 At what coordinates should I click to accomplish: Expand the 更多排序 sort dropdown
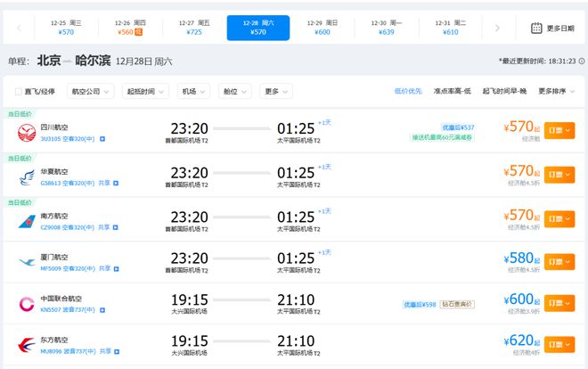pyautogui.click(x=557, y=91)
